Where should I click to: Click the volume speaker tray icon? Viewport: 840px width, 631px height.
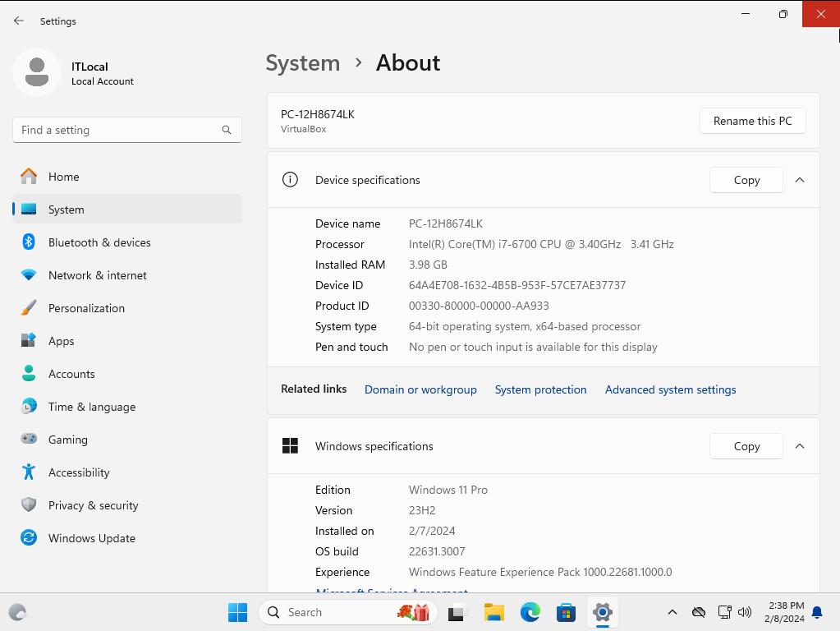[x=745, y=612]
